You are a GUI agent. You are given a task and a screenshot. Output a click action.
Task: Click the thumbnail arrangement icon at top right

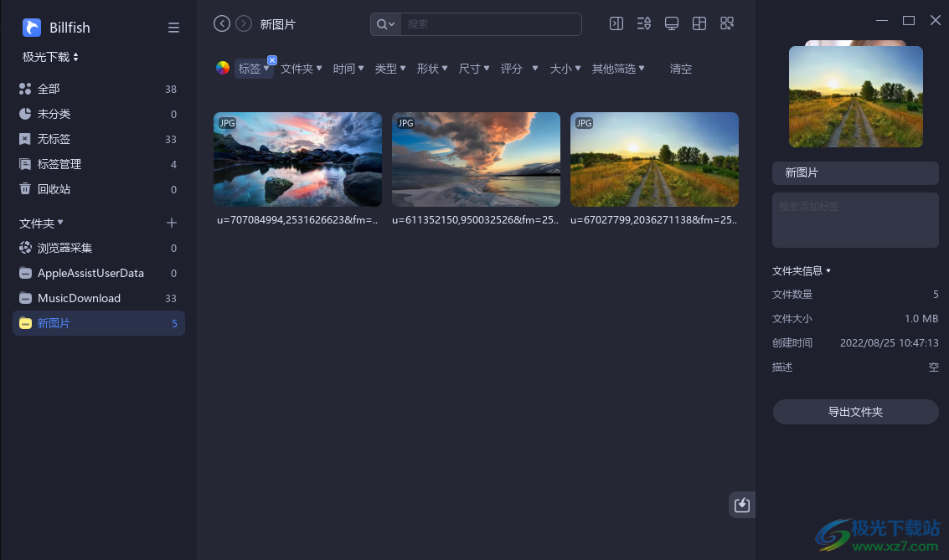tap(726, 23)
